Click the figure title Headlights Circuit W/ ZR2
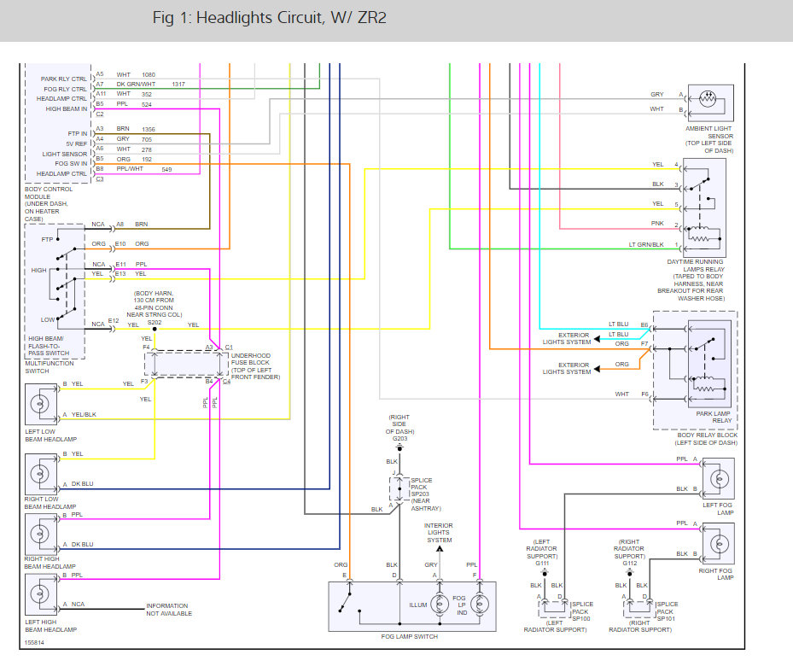 [270, 18]
